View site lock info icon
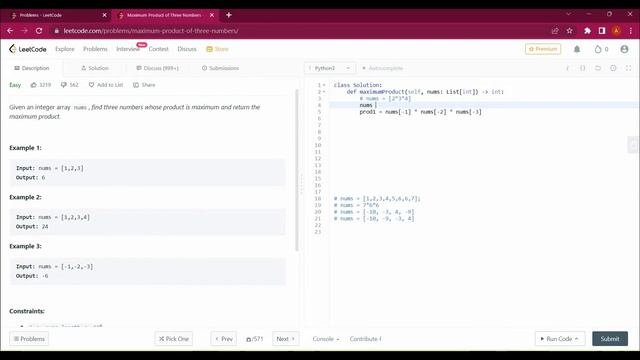Viewport: 640px width, 360px height. coord(56,31)
